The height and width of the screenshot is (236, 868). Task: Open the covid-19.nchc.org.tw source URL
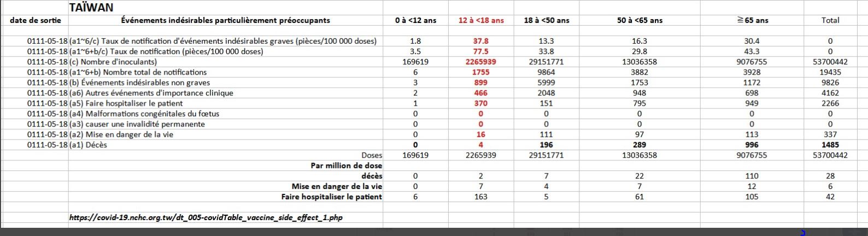[206, 217]
